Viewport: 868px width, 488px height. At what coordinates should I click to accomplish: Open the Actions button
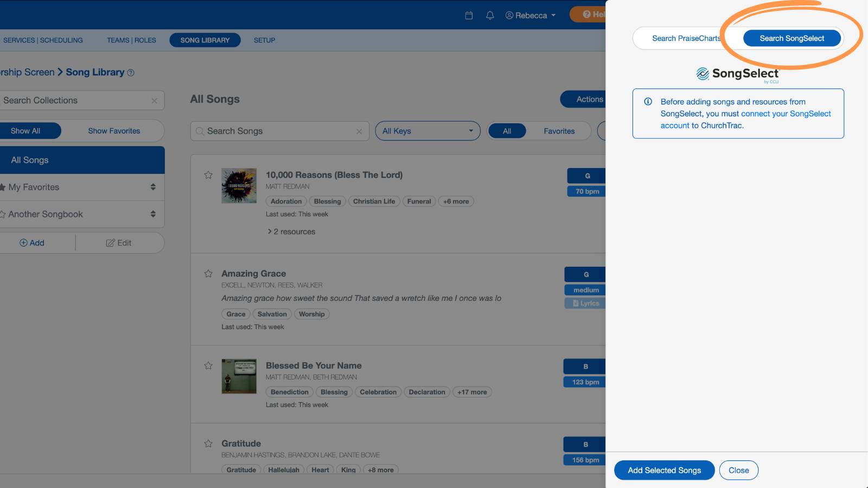pos(584,99)
